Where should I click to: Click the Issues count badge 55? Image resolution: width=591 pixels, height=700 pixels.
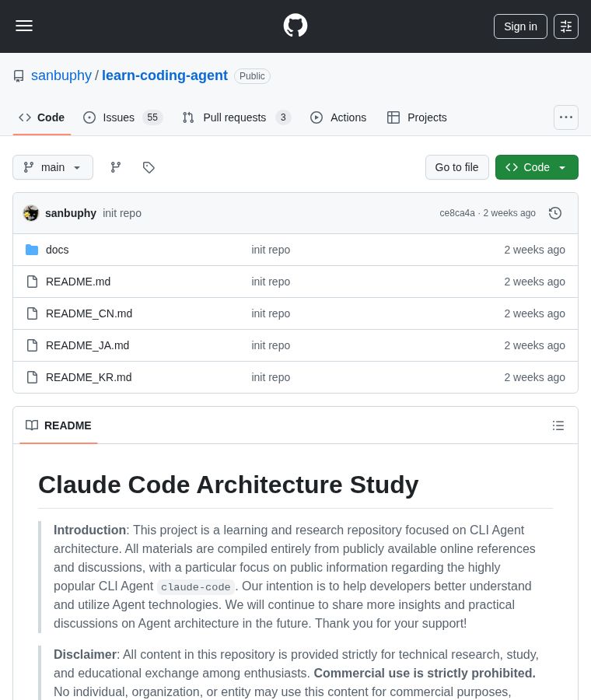[x=152, y=117]
